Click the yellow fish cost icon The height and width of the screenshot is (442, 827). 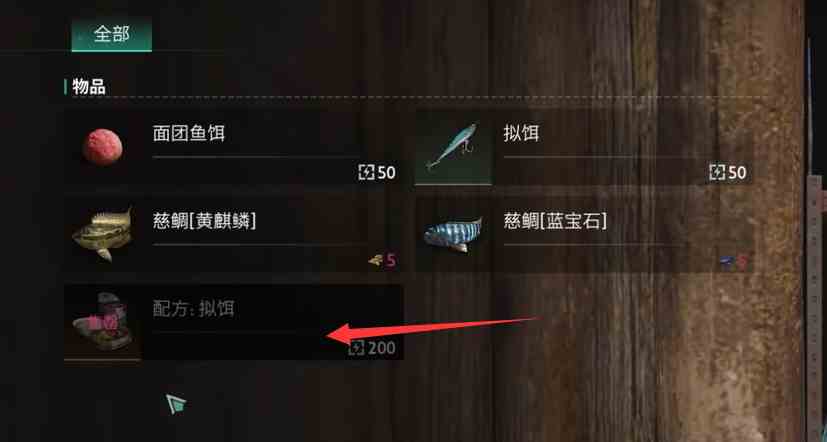click(x=376, y=260)
